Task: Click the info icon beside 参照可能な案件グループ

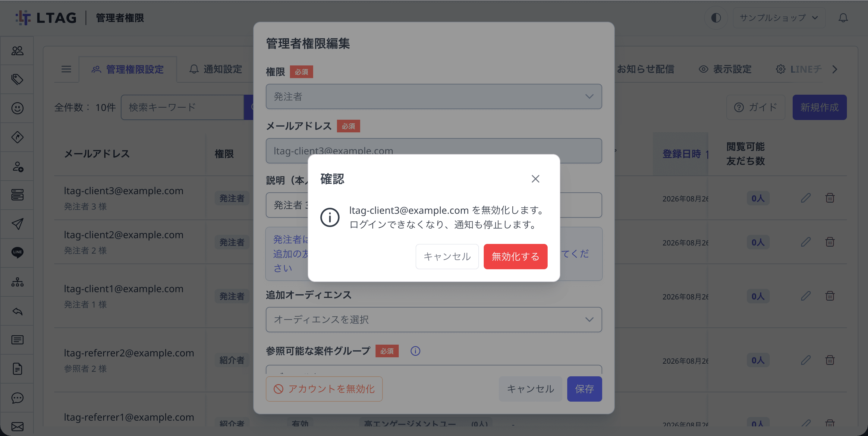Action: [415, 351]
